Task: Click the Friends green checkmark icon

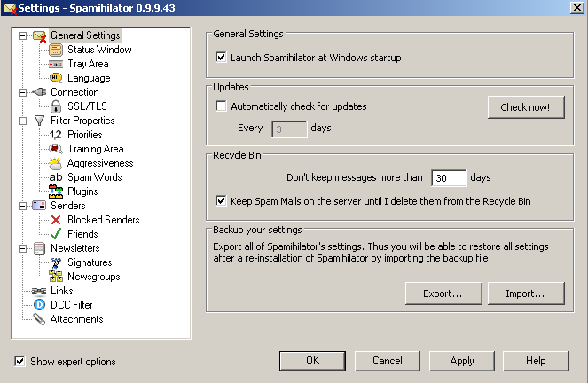Action: pyautogui.click(x=56, y=234)
